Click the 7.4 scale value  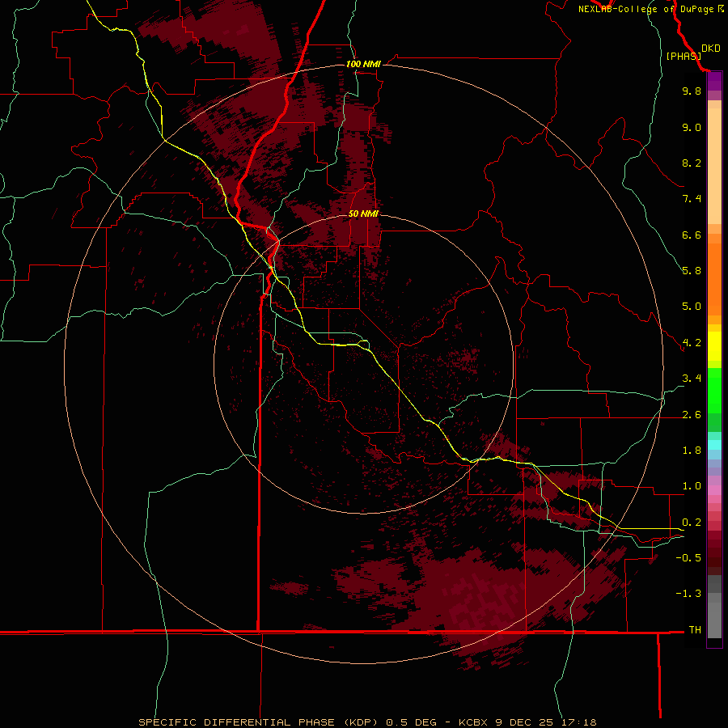coord(692,199)
